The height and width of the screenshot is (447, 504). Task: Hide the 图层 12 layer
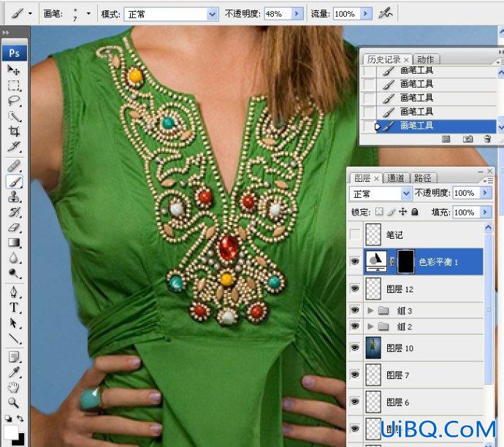pos(355,289)
